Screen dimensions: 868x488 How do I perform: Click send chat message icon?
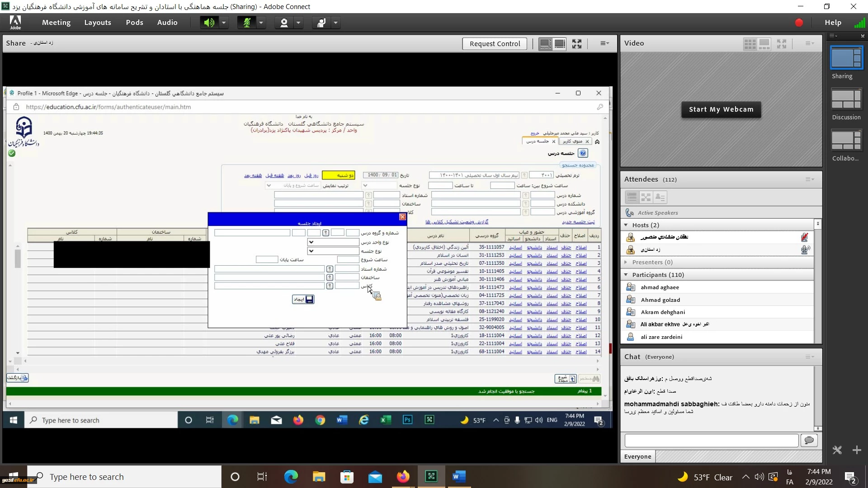pos(809,440)
